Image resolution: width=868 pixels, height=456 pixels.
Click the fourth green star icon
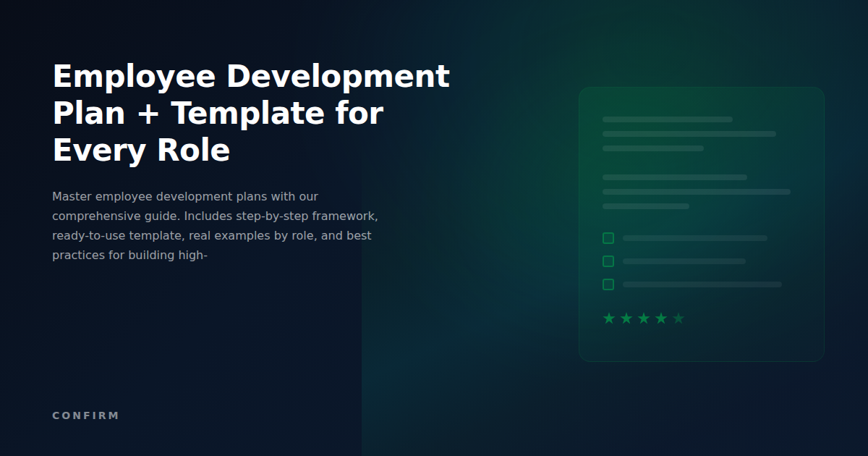coord(660,317)
